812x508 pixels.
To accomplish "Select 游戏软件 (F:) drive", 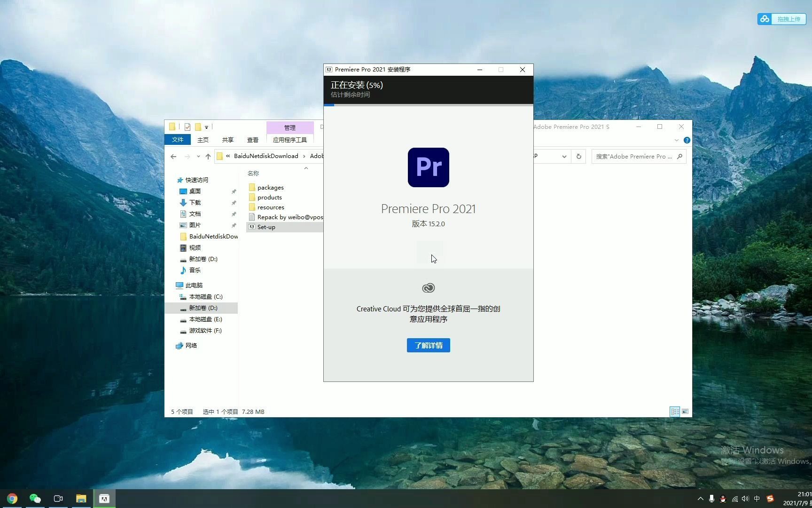I will [205, 331].
